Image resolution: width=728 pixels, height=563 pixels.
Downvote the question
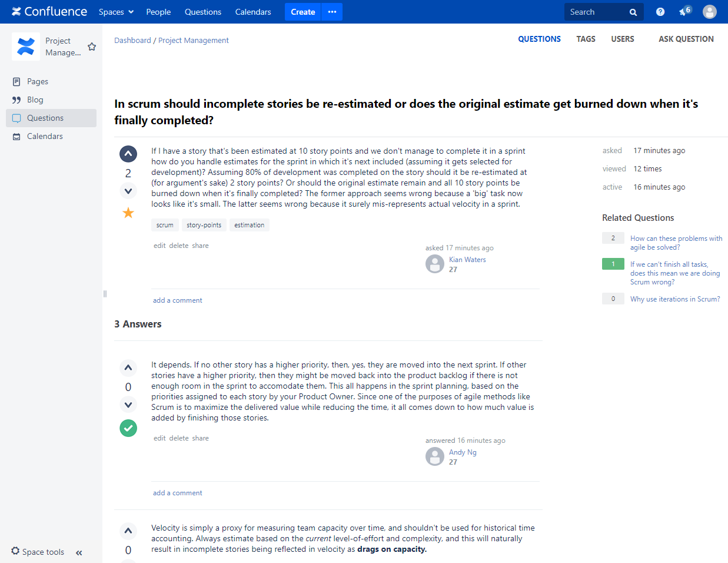tap(128, 191)
